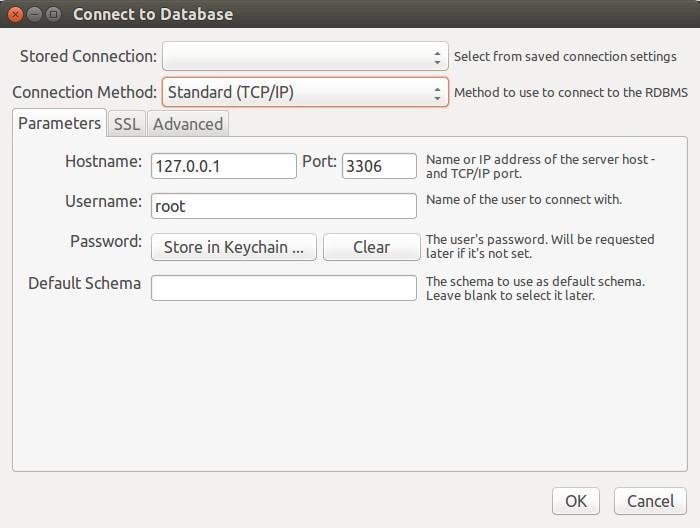Click the Stored Connection arrow spinner

437,57
